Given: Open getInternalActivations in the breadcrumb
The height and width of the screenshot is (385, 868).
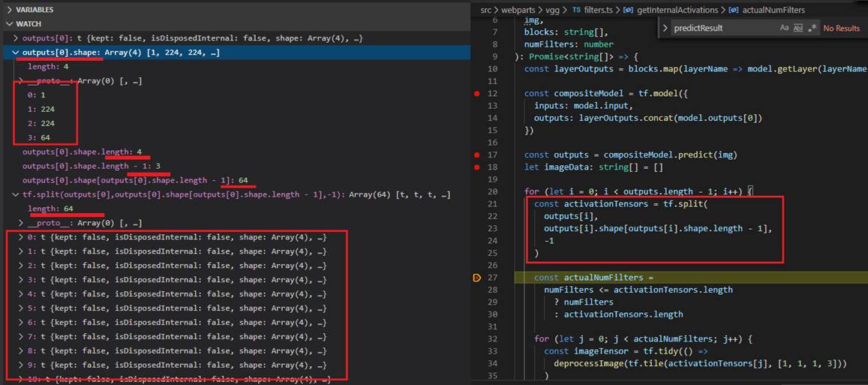Looking at the screenshot, I should tap(678, 10).
